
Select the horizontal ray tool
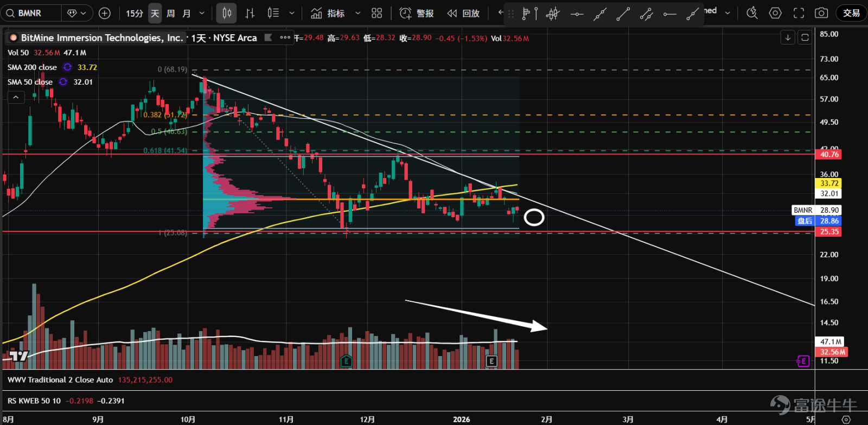tap(669, 14)
